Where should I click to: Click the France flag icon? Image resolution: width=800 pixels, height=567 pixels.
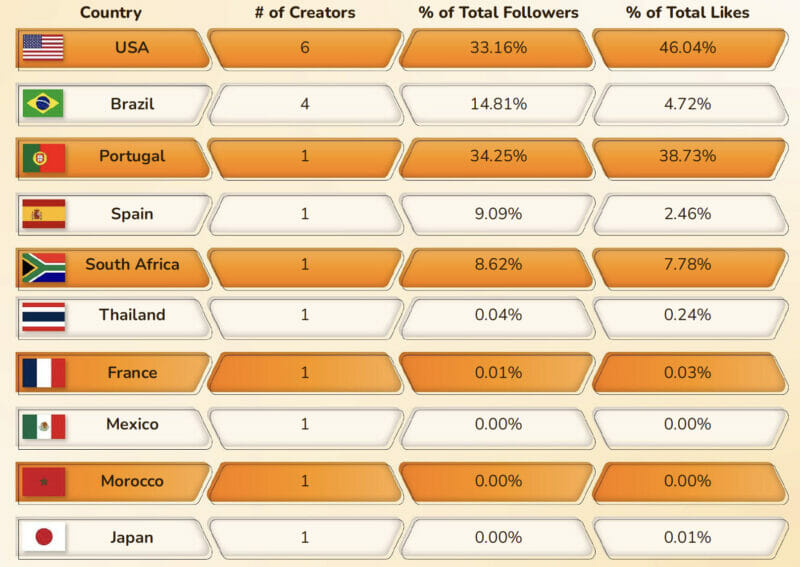pyautogui.click(x=43, y=373)
